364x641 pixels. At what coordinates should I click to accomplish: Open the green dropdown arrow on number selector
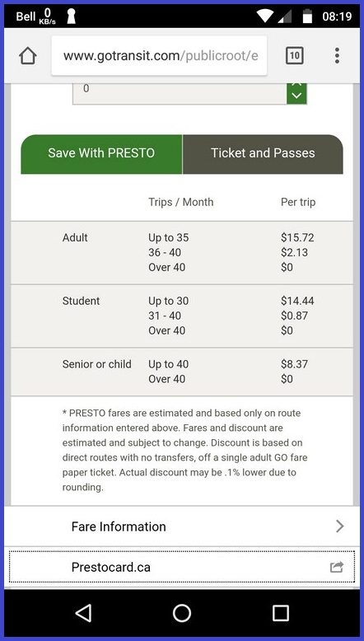[x=296, y=94]
